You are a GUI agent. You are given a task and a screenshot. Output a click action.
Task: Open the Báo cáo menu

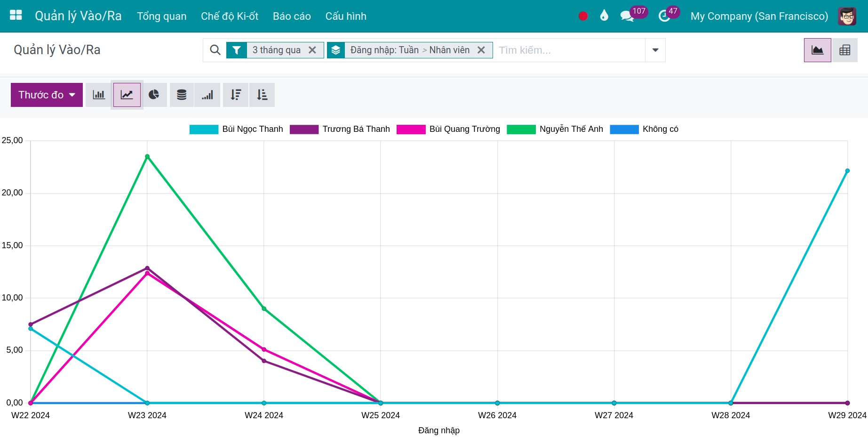click(x=292, y=16)
